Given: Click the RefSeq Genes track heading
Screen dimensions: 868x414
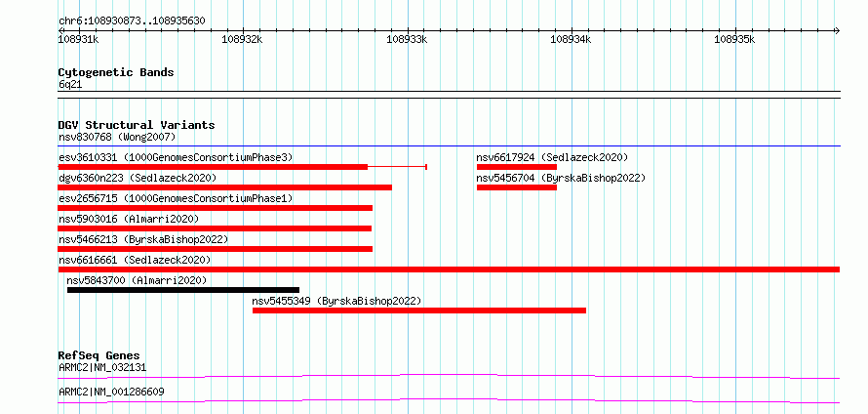Looking at the screenshot, I should coord(99,355).
